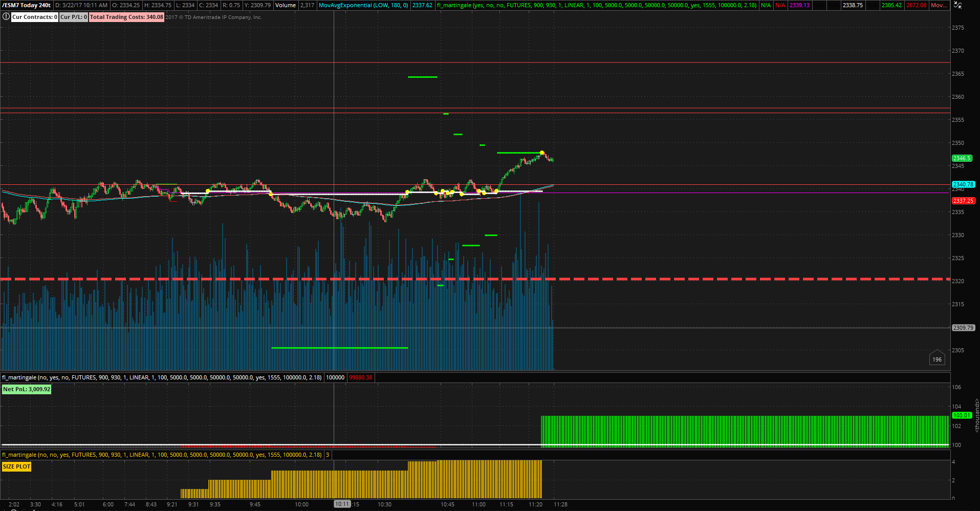Click the SIZE PLOT label
This screenshot has width=980, height=511.
pyautogui.click(x=16, y=466)
